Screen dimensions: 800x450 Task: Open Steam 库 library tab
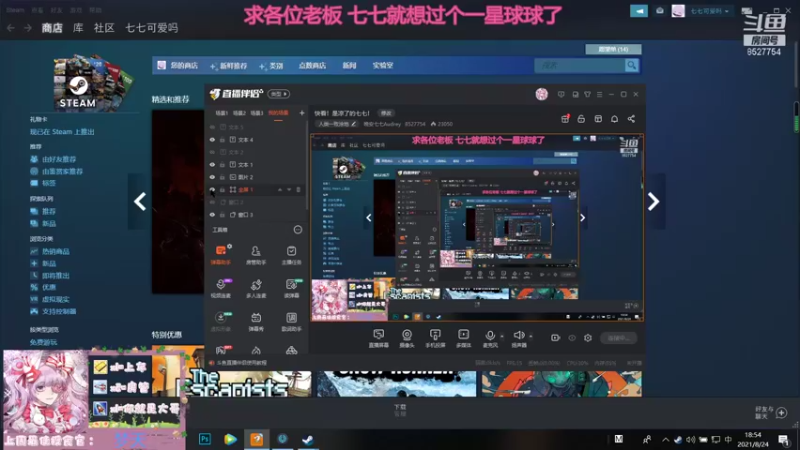click(x=78, y=28)
